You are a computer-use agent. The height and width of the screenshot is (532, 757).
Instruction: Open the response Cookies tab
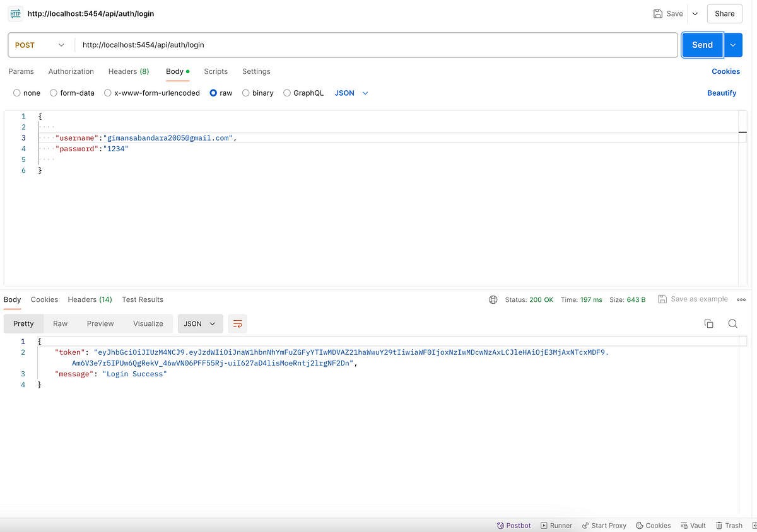point(44,299)
